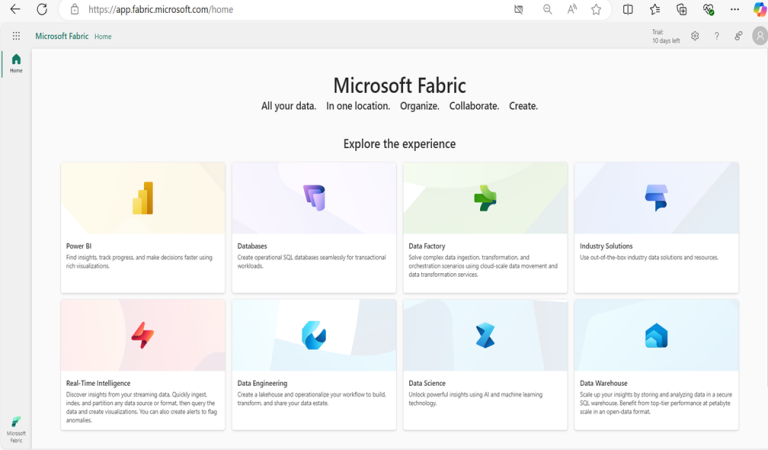The width and height of the screenshot is (768, 450).
Task: Click the Data Factory green icon
Action: tap(485, 198)
